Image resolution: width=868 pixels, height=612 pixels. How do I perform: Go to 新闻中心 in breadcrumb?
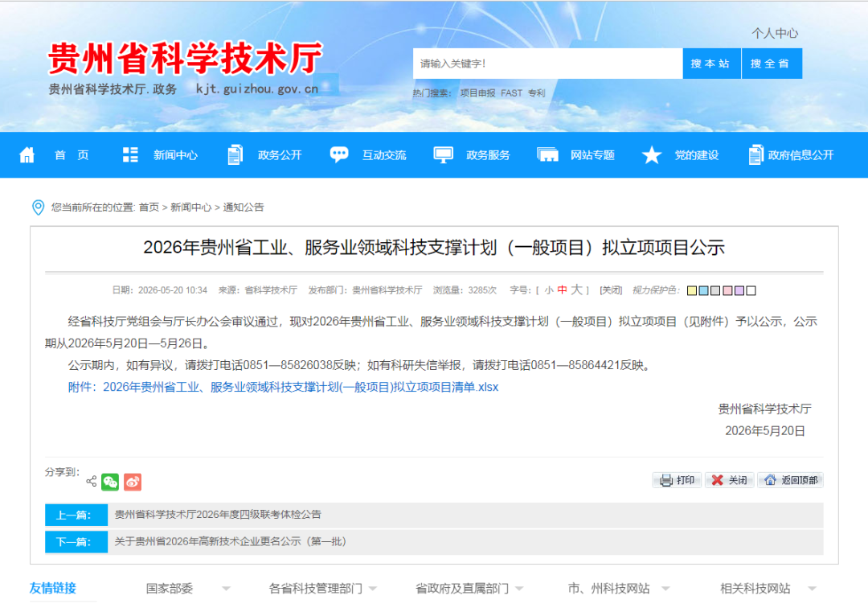point(190,207)
